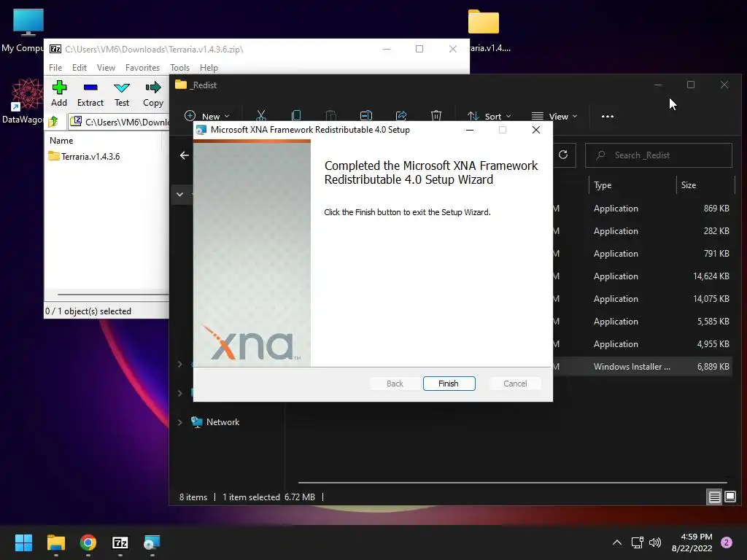Image resolution: width=747 pixels, height=560 pixels.
Task: Open Edit menu in 7-Zip
Action: 79,68
